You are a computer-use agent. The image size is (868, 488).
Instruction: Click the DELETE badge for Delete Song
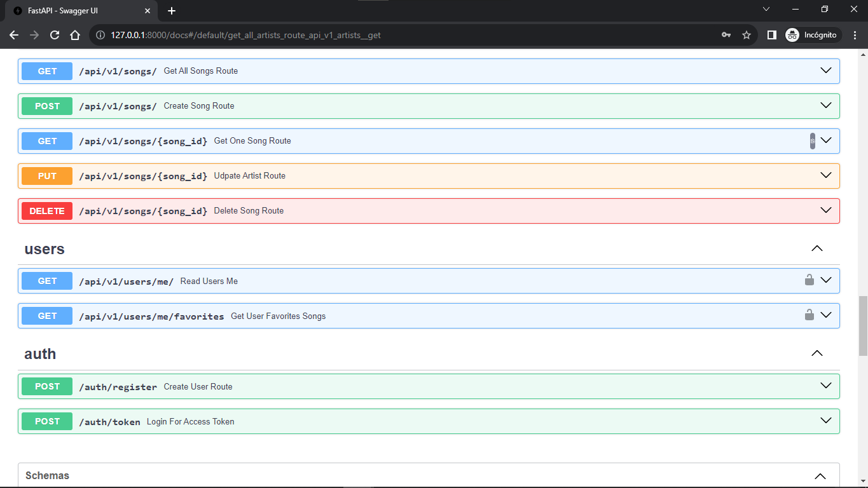(47, 211)
